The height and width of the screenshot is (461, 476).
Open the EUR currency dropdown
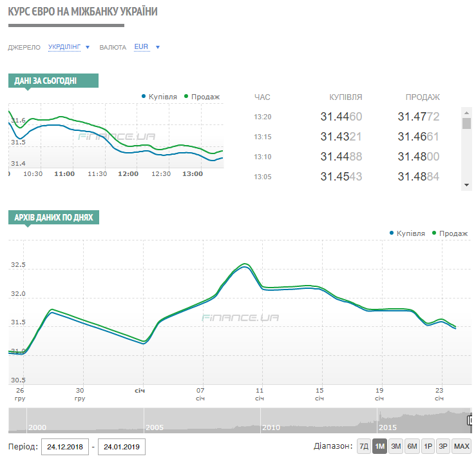click(x=147, y=47)
